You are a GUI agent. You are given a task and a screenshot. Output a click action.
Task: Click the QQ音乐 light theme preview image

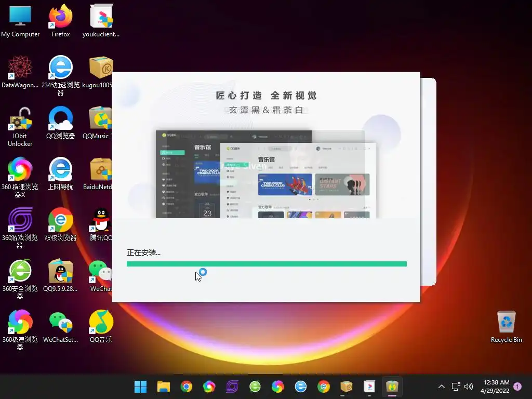(298, 180)
